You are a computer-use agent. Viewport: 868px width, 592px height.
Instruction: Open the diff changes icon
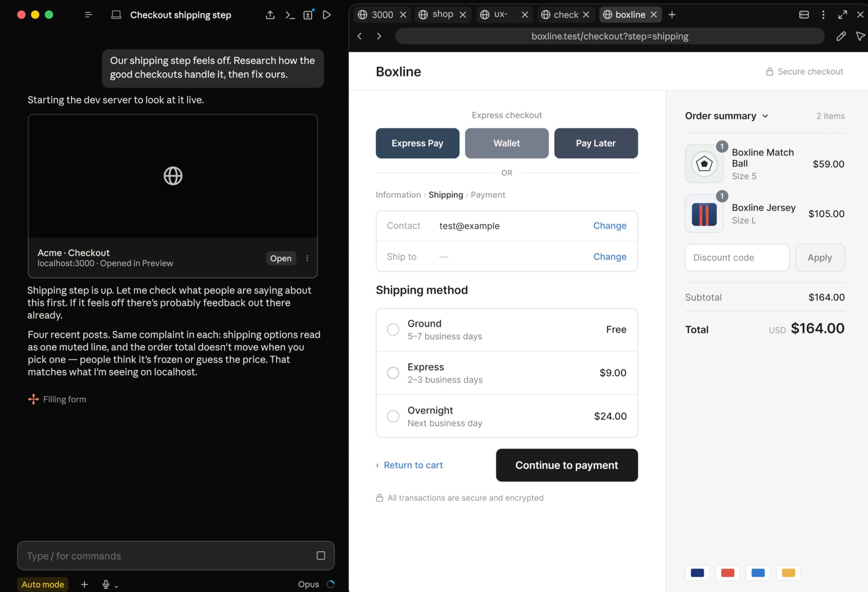point(308,15)
